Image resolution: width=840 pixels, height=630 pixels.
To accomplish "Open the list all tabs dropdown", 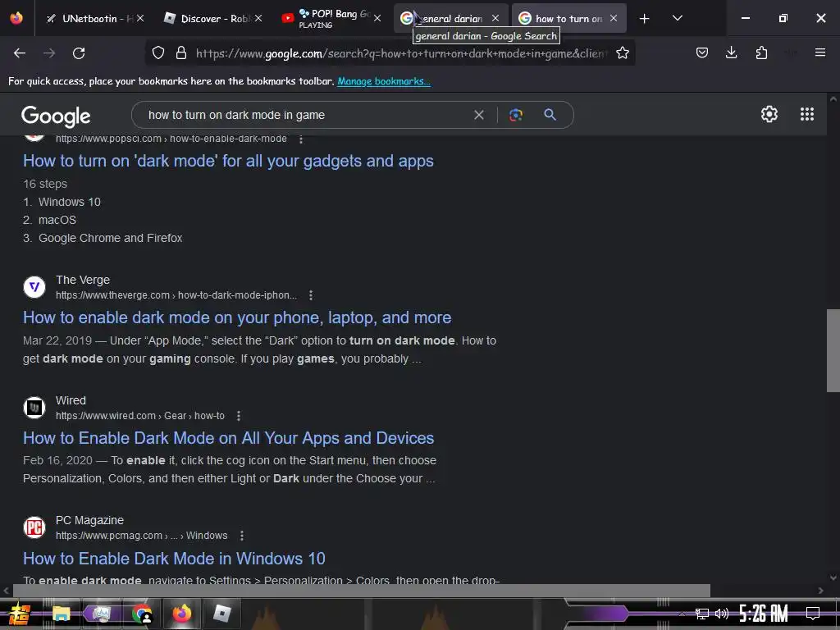I will [677, 18].
